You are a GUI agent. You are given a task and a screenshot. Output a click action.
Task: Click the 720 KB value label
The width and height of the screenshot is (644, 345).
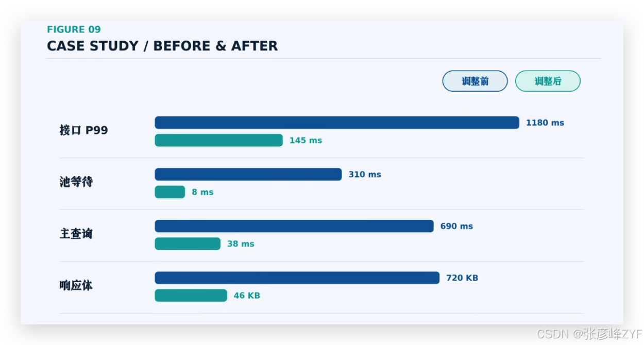pyautogui.click(x=462, y=278)
